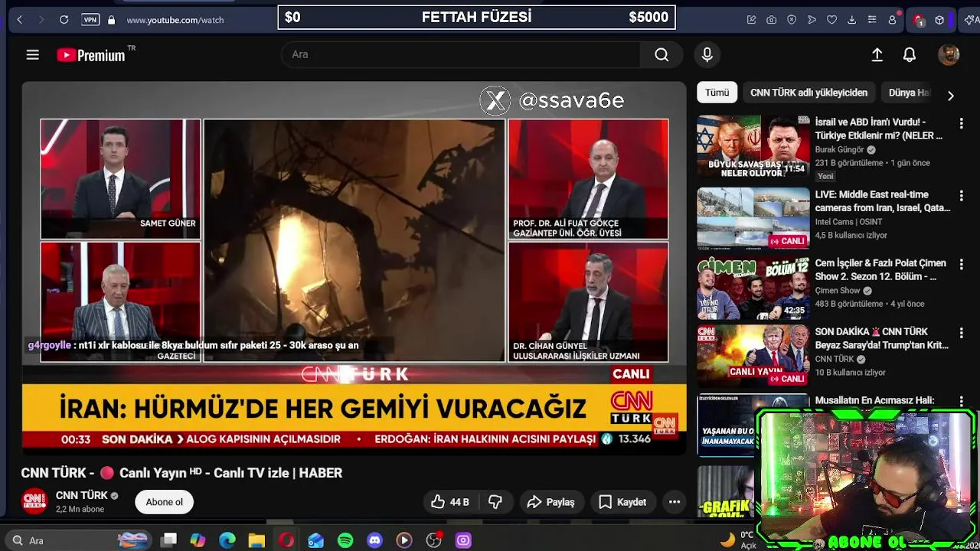Open options for 'SON DAKİKA CNN TÜRK' video
The image size is (980, 551).
point(961,333)
